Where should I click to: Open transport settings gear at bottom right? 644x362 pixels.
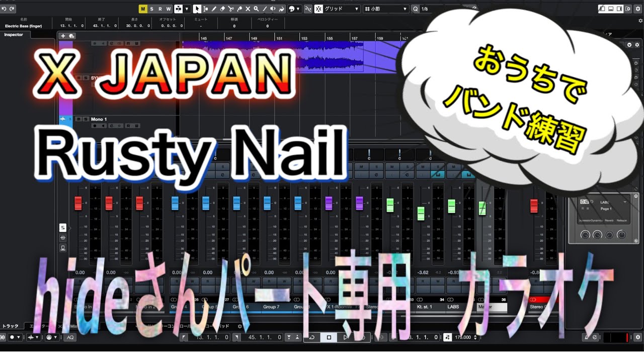(638, 337)
